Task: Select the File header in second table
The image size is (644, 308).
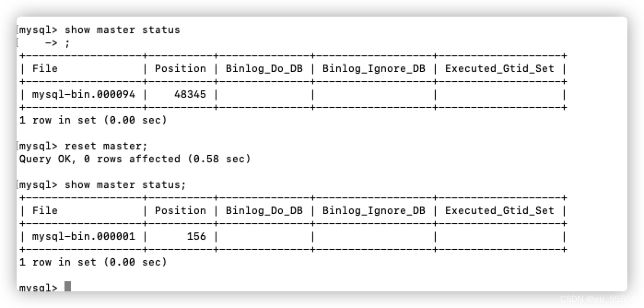Action: coord(45,211)
